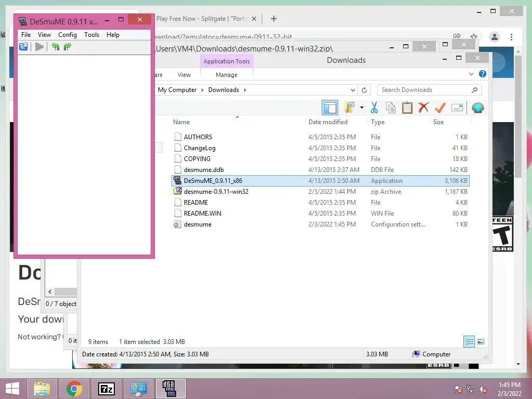532x399 pixels.
Task: Expand the arrow after My Computer breadcrumb
Action: click(x=202, y=90)
